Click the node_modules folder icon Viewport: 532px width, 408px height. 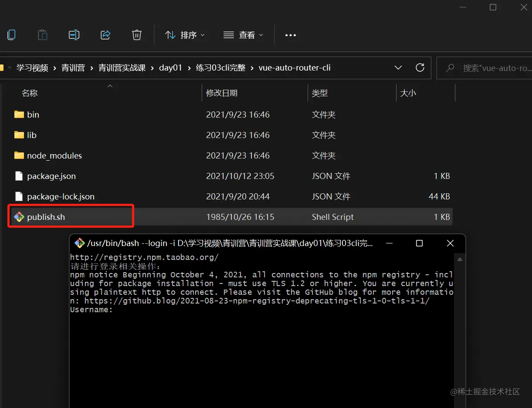click(19, 155)
